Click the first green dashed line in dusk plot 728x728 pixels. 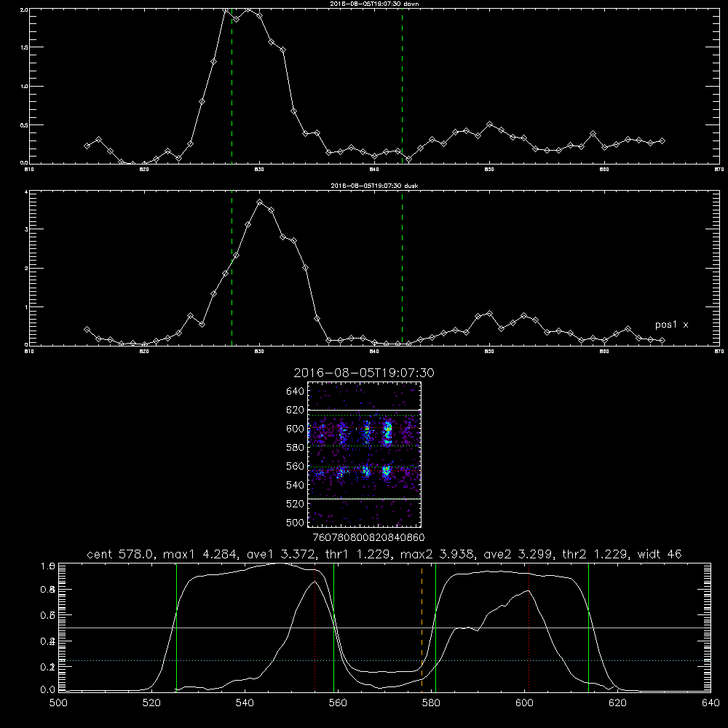click(x=232, y=269)
